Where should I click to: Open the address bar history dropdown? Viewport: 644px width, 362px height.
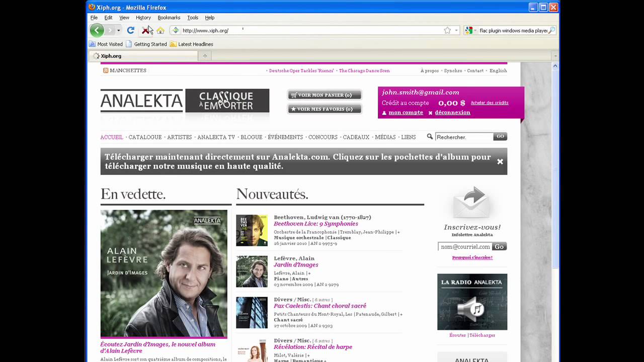[456, 31]
